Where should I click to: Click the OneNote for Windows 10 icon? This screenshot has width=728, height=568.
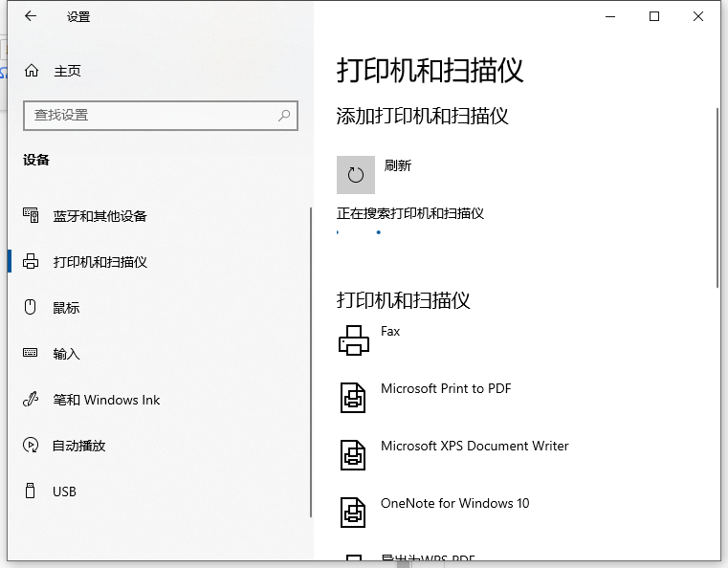tap(354, 512)
